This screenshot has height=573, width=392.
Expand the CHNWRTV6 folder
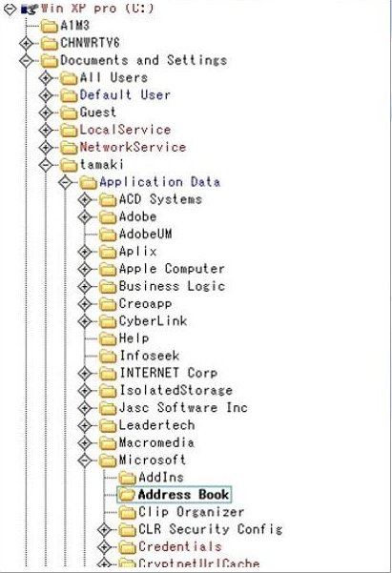[27, 43]
